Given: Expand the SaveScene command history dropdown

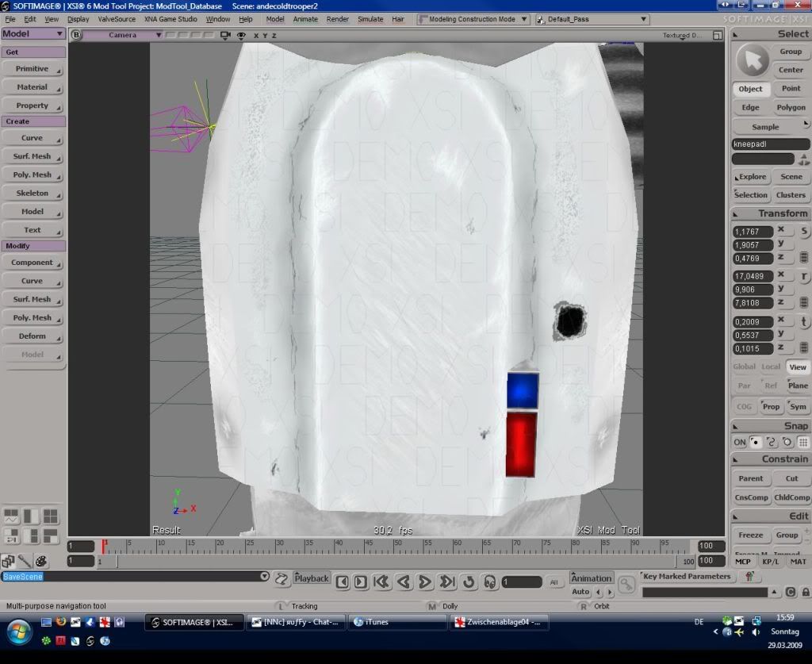Looking at the screenshot, I should pos(265,577).
